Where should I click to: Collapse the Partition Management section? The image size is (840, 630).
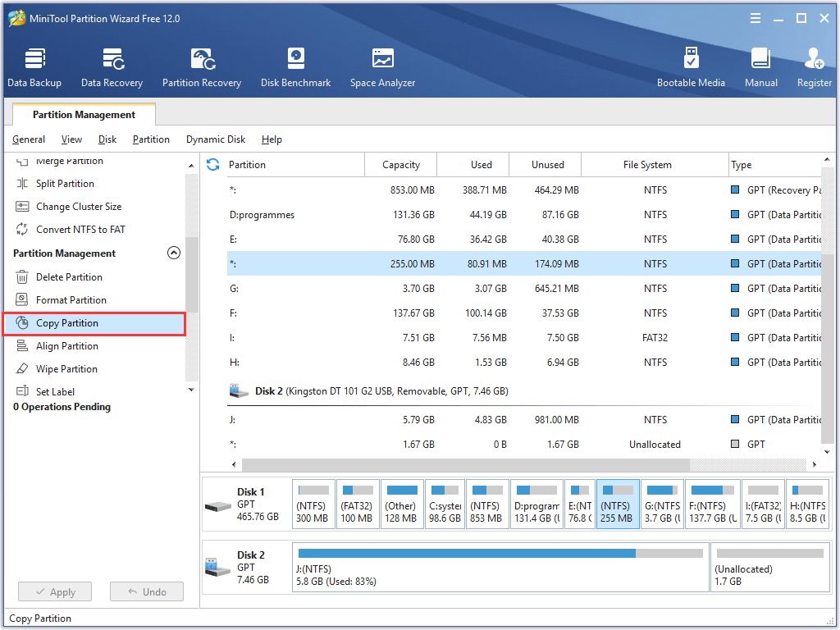pyautogui.click(x=174, y=253)
